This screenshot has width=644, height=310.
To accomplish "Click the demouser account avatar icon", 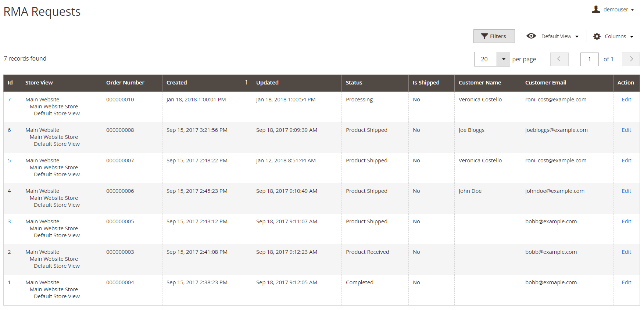I will [x=596, y=9].
